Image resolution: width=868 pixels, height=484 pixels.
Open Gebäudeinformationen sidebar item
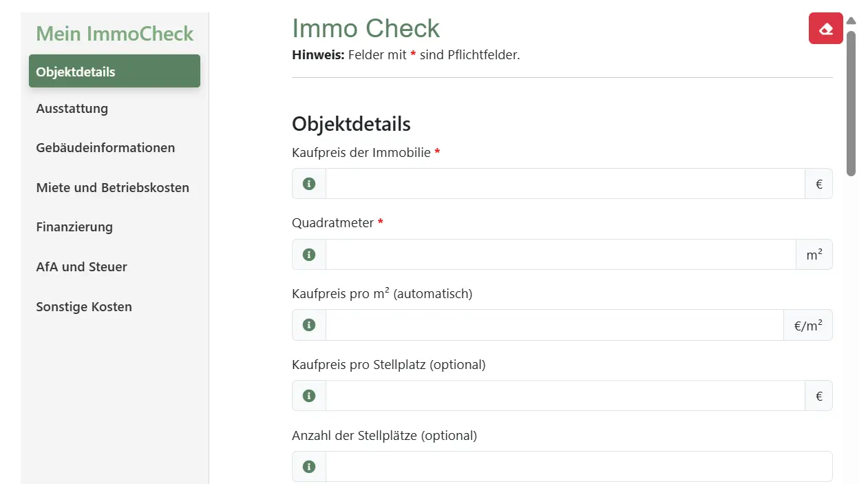pos(105,148)
